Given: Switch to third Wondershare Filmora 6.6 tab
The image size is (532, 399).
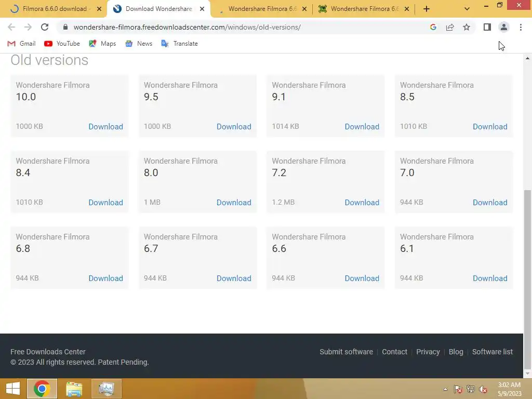Looking at the screenshot, I should coord(262,9).
